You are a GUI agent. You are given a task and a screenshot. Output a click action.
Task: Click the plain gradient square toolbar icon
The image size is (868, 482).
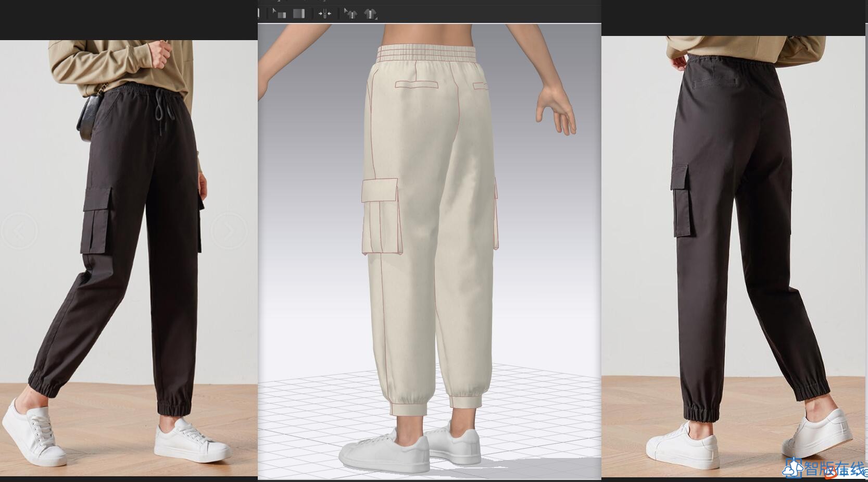(x=299, y=14)
